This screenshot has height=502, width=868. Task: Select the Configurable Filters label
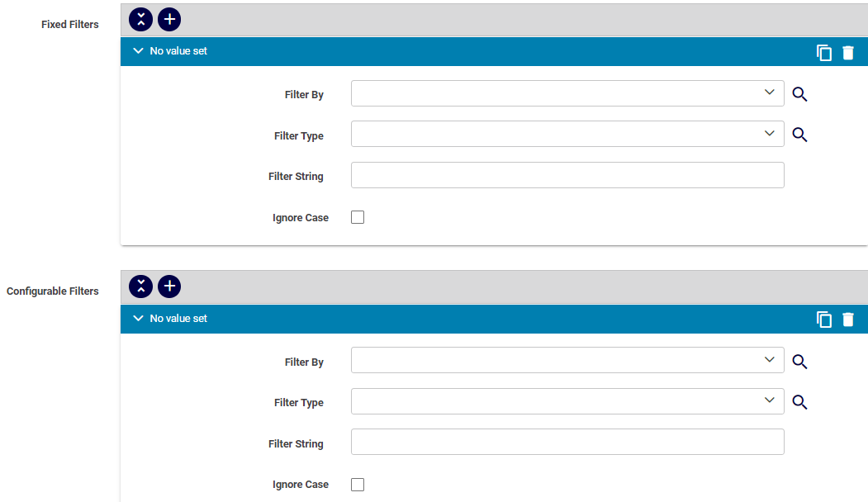click(52, 291)
